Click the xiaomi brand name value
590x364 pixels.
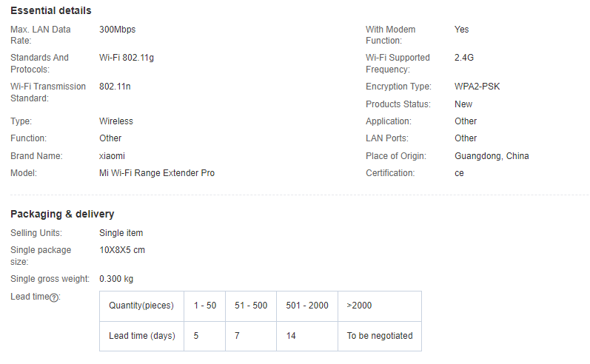click(112, 155)
